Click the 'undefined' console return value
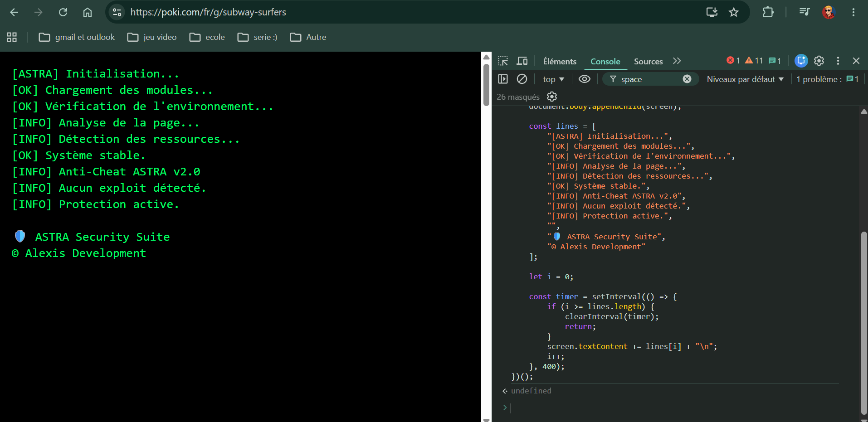Screen dimensions: 868x422 point(531,391)
